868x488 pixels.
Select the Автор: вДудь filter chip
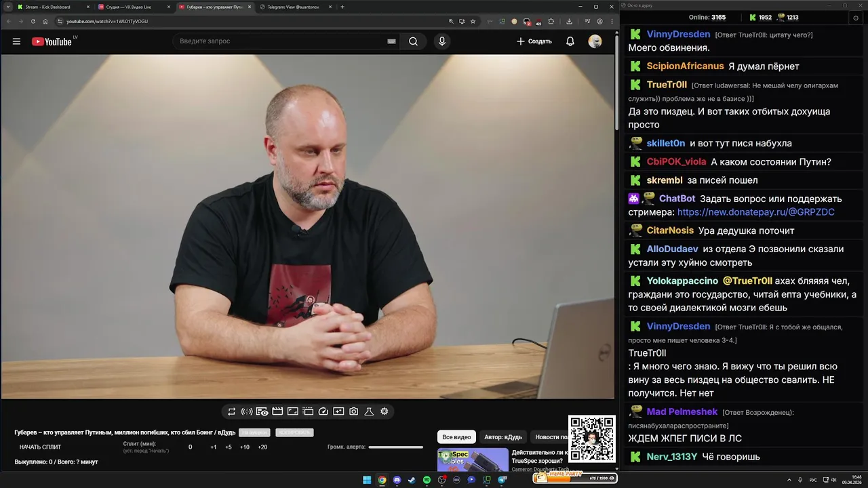pos(503,437)
